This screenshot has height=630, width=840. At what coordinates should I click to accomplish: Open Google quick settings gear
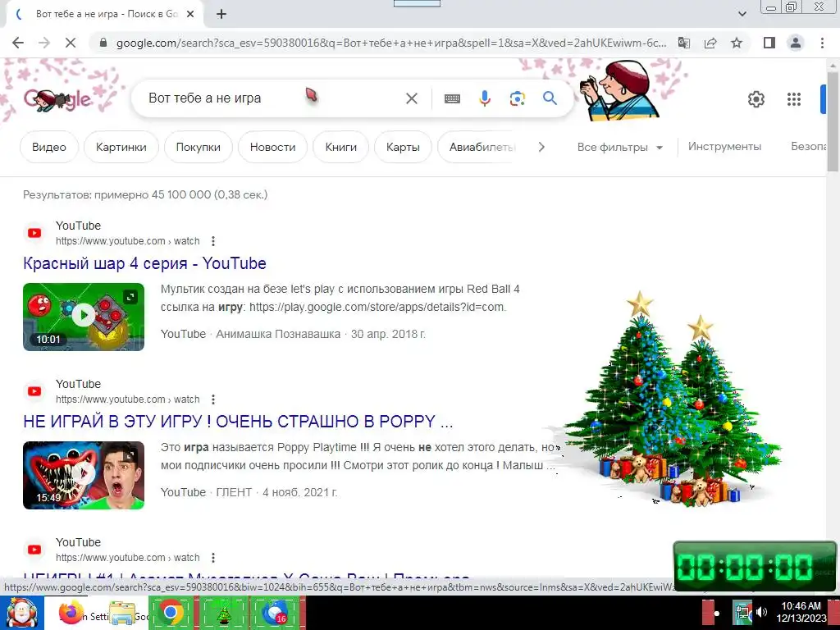pyautogui.click(x=756, y=99)
